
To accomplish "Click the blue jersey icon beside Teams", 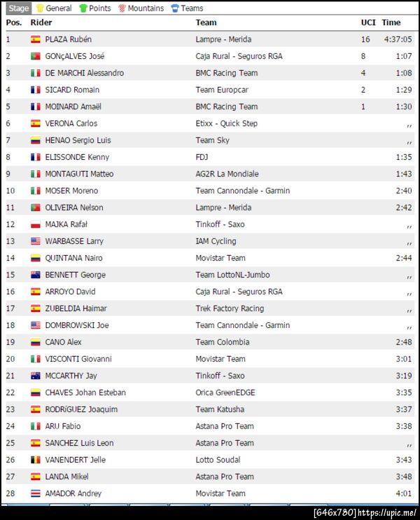I will coord(175,8).
